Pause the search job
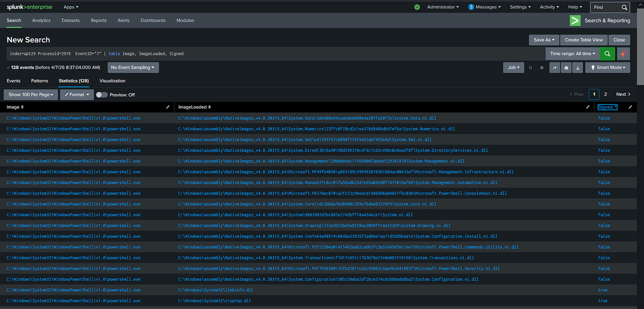 (x=530, y=68)
